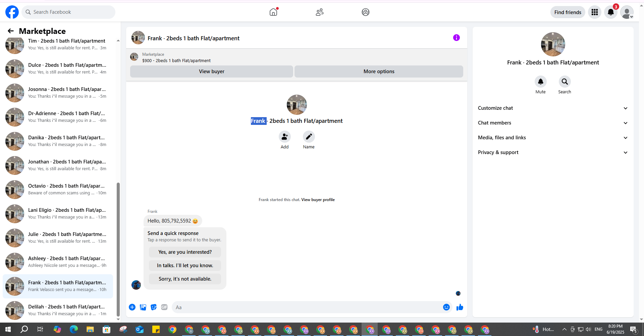Click the large listing photo in right panel
Viewport: 644px width, 336px height.
tap(553, 44)
